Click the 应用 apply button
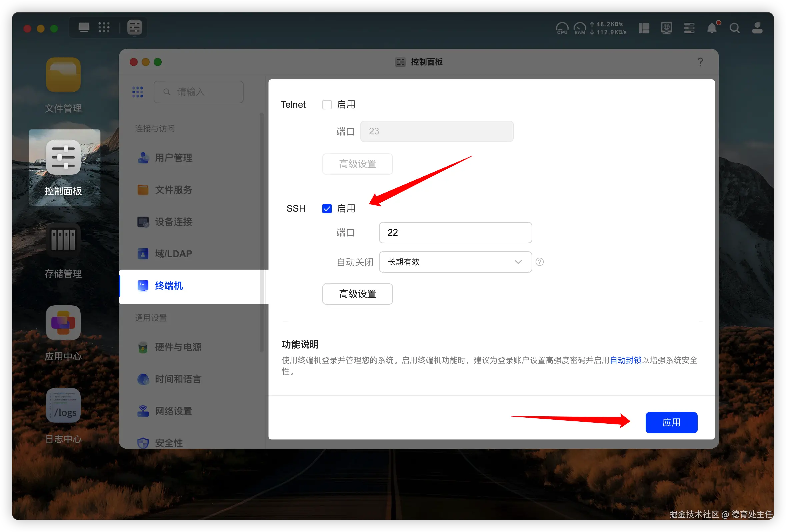786x532 pixels. point(671,422)
